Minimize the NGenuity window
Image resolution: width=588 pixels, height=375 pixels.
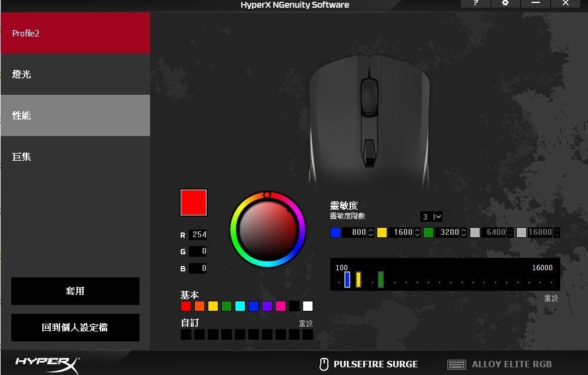pos(535,4)
